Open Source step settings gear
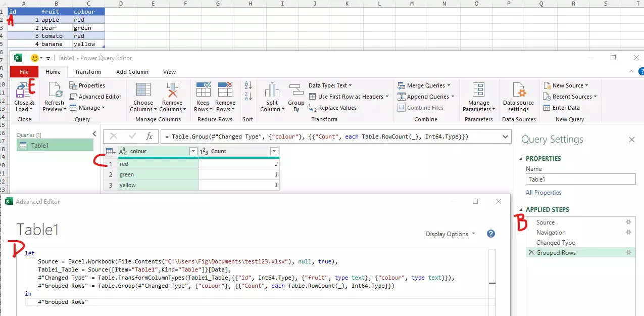644x316 pixels. 628,222
